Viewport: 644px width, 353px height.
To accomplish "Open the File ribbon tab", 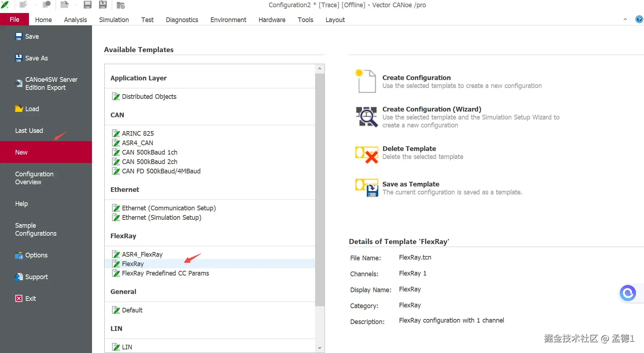I will [x=14, y=20].
